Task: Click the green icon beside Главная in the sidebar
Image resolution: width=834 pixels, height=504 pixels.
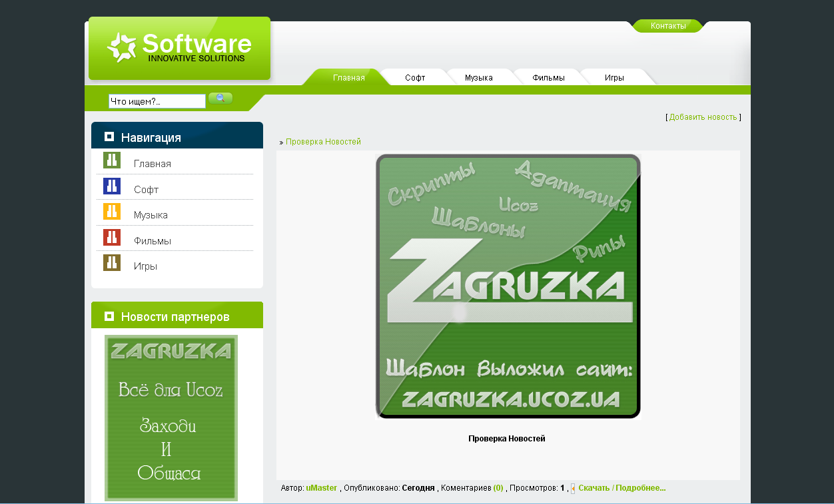Action: point(112,160)
